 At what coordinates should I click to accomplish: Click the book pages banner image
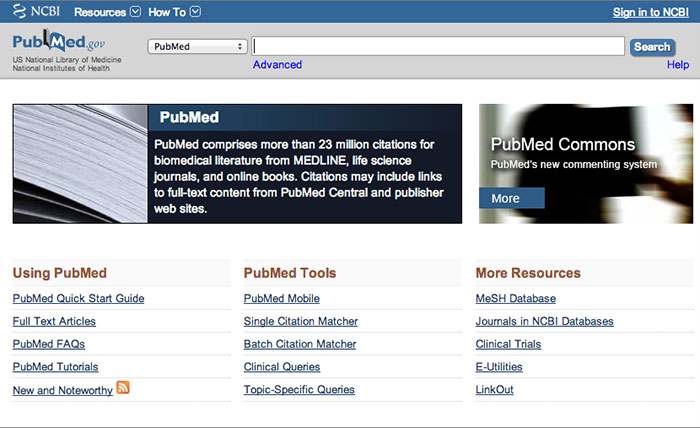[80, 164]
